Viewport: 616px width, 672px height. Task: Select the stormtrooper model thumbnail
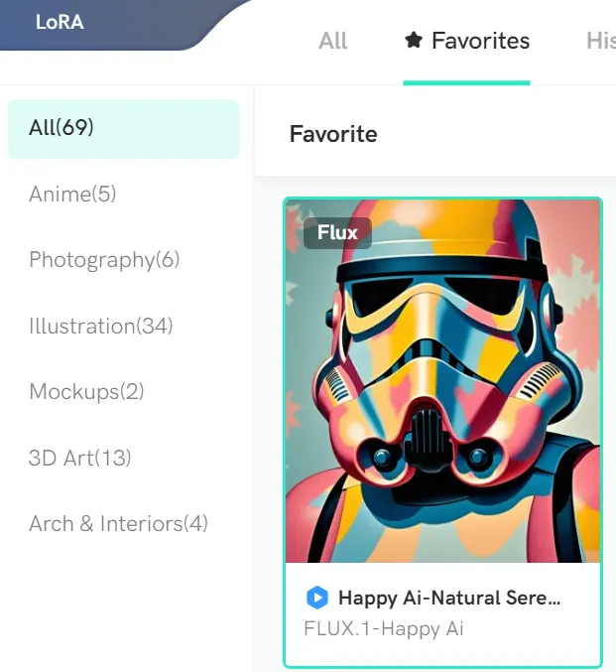[x=443, y=381]
